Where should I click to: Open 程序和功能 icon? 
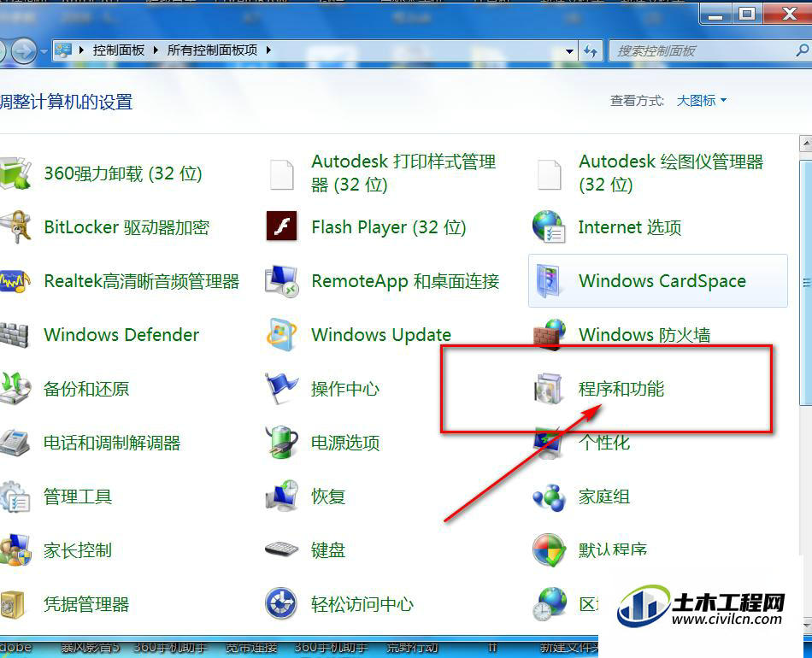(549, 388)
